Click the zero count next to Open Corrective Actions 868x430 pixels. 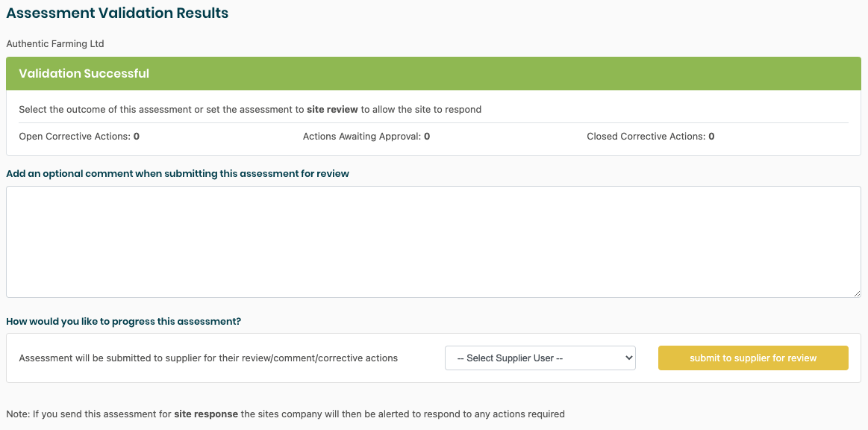click(137, 137)
